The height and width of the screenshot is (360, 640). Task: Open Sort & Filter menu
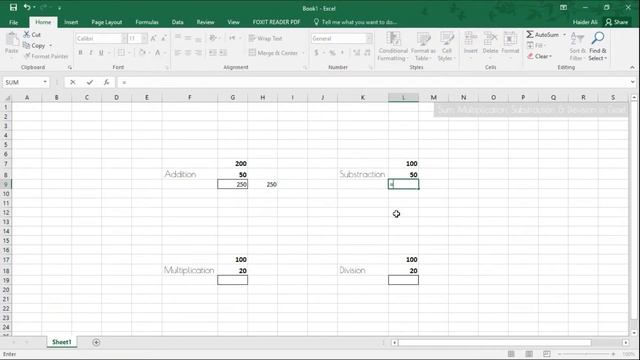coord(577,47)
